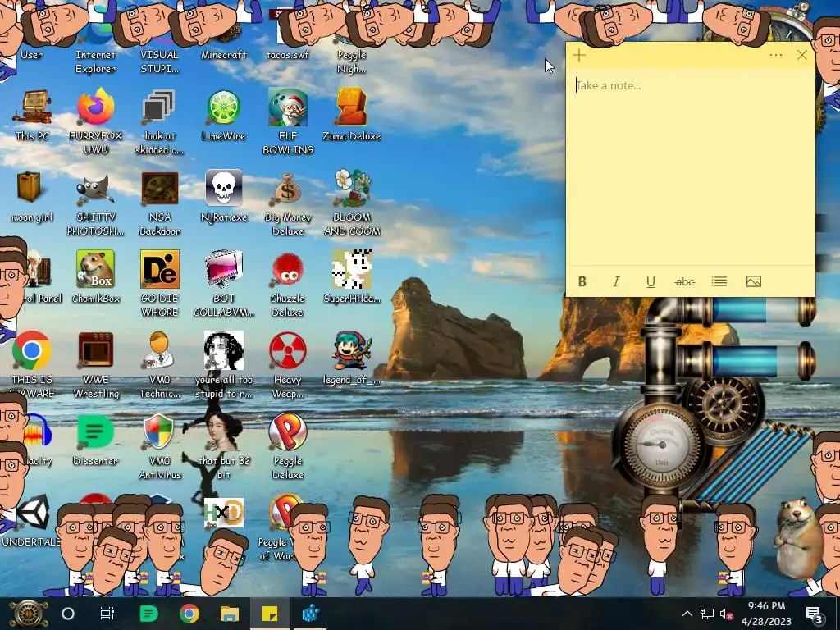This screenshot has width=840, height=630.
Task: Create a new sticky note with plus
Action: (x=579, y=55)
